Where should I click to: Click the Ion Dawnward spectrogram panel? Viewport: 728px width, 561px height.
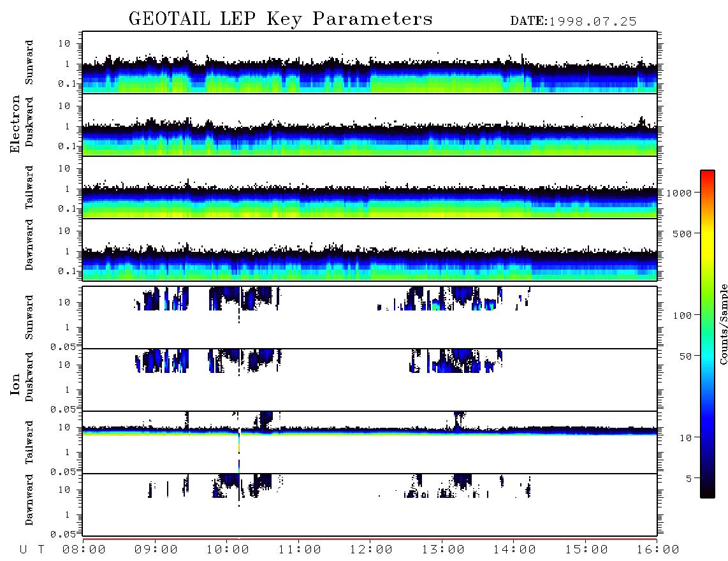(x=370, y=505)
